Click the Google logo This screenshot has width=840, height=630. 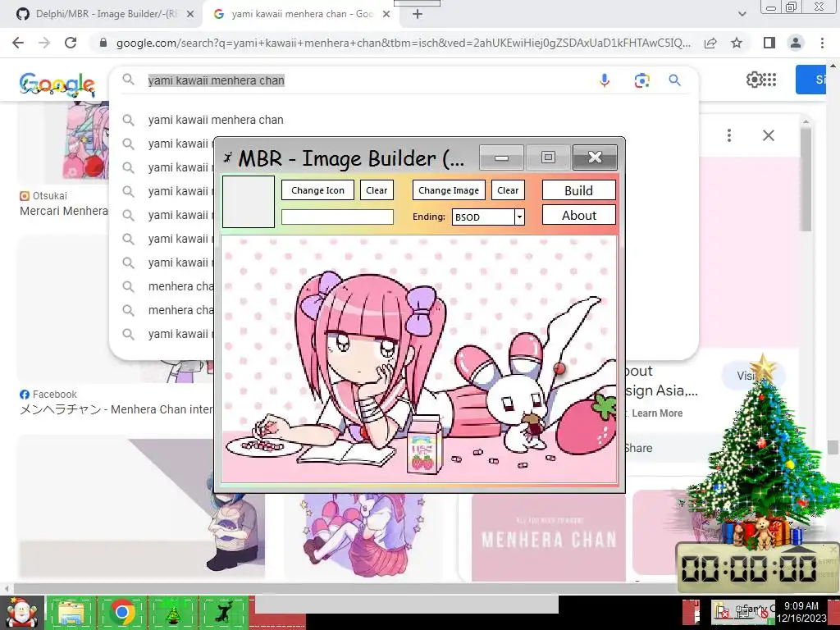(57, 84)
